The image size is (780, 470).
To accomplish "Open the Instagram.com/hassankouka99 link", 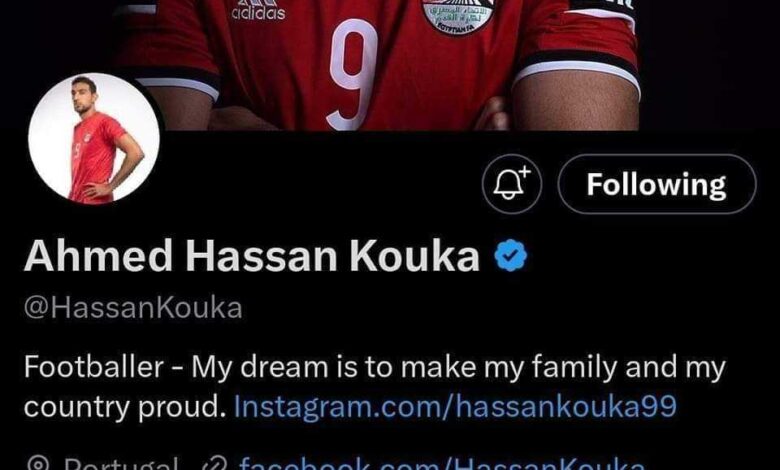I will (x=455, y=406).
